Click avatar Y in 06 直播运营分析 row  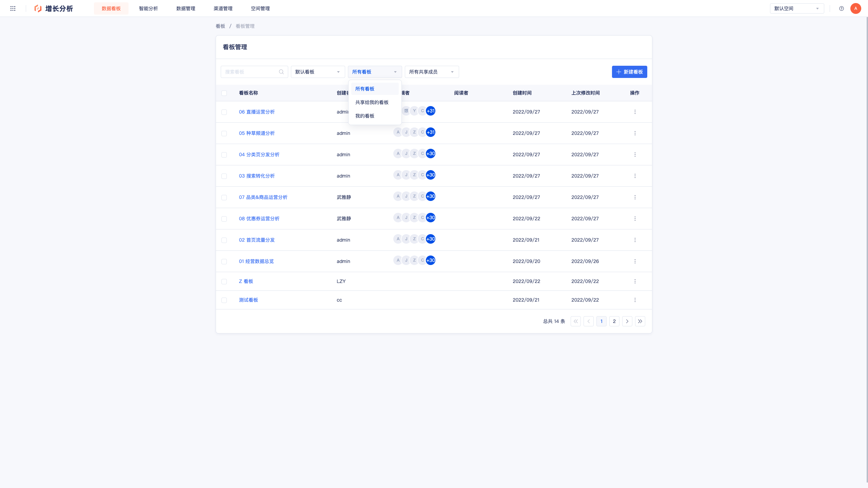(414, 111)
